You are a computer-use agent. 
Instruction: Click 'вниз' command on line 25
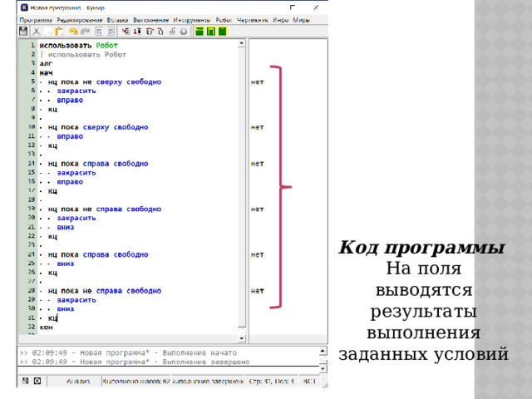[66, 264]
